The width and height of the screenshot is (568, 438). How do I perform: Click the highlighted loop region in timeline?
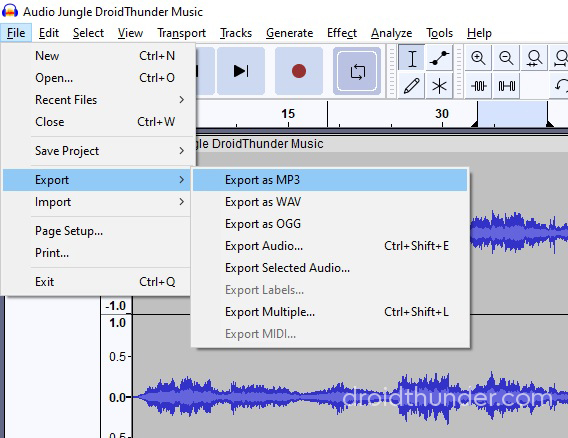pos(512,114)
